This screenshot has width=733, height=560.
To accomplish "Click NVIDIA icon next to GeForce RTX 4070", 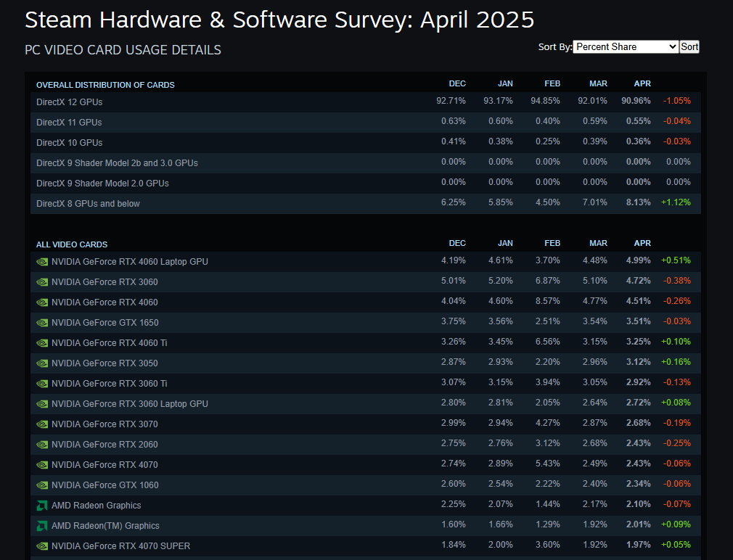I will [42, 465].
